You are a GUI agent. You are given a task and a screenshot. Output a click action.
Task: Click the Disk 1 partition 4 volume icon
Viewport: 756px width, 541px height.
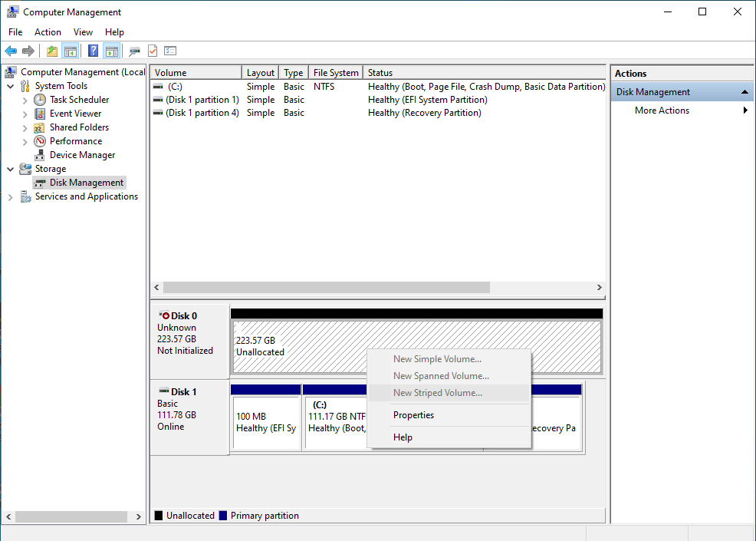pos(158,113)
